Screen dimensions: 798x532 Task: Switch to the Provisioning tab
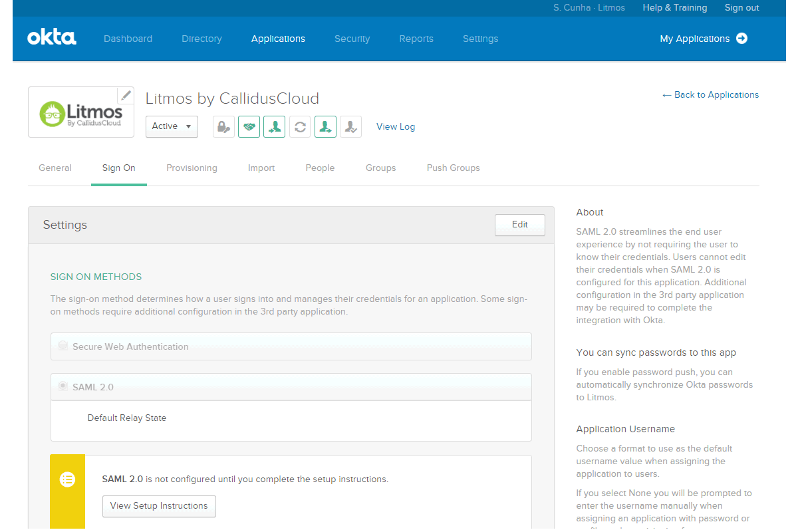192,168
